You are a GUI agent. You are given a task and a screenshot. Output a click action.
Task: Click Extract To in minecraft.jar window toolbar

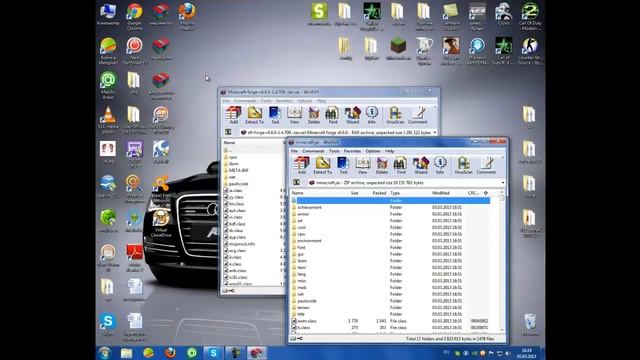coord(322,165)
